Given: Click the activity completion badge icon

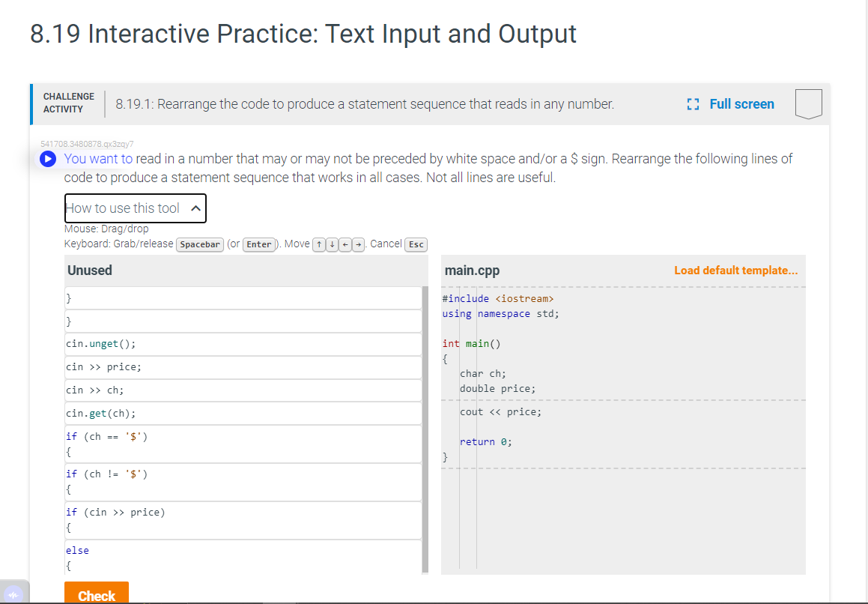Looking at the screenshot, I should (x=808, y=103).
